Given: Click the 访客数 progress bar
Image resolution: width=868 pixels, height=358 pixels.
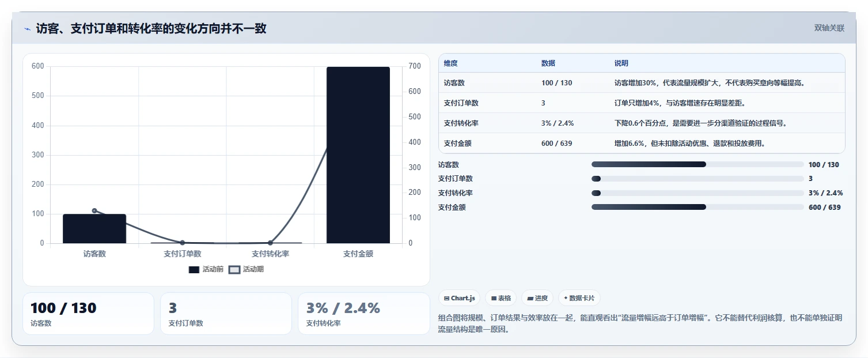Looking at the screenshot, I should [x=698, y=164].
